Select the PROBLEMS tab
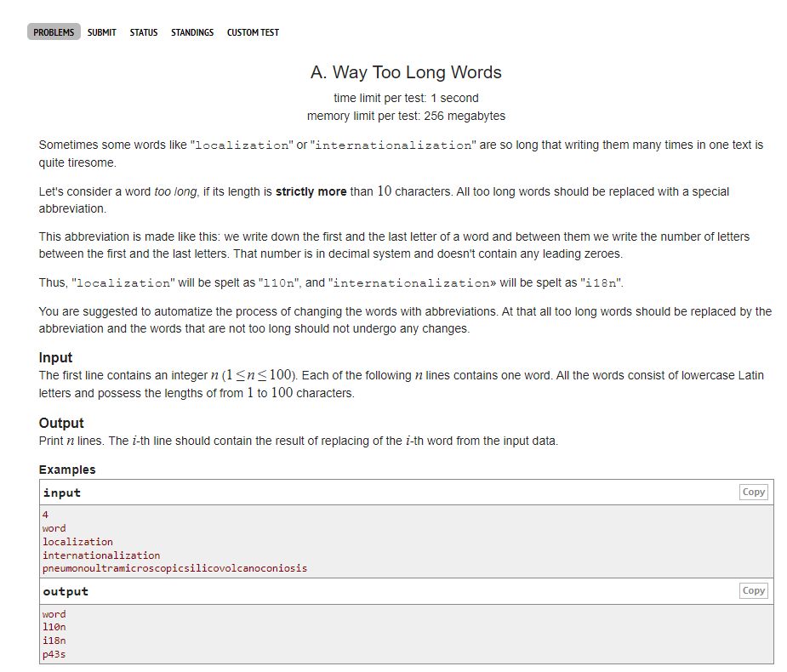This screenshot has width=787, height=672. click(54, 32)
